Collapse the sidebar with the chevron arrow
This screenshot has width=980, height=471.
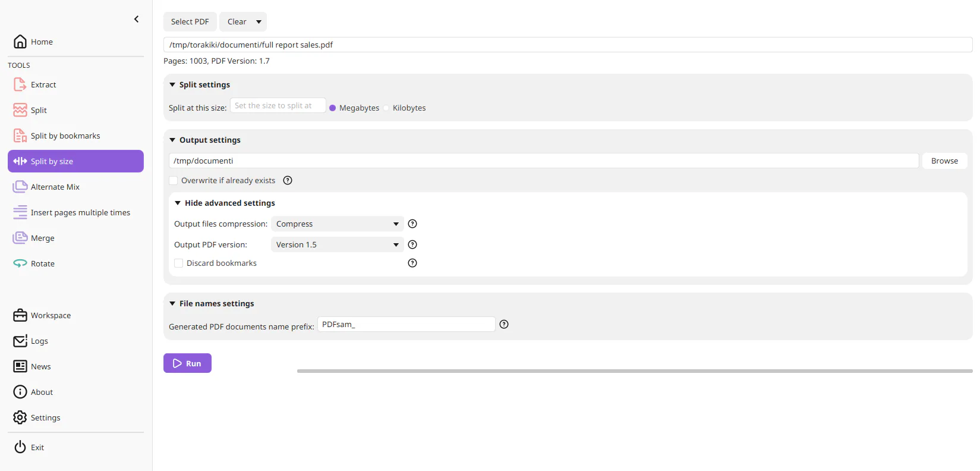pos(136,19)
